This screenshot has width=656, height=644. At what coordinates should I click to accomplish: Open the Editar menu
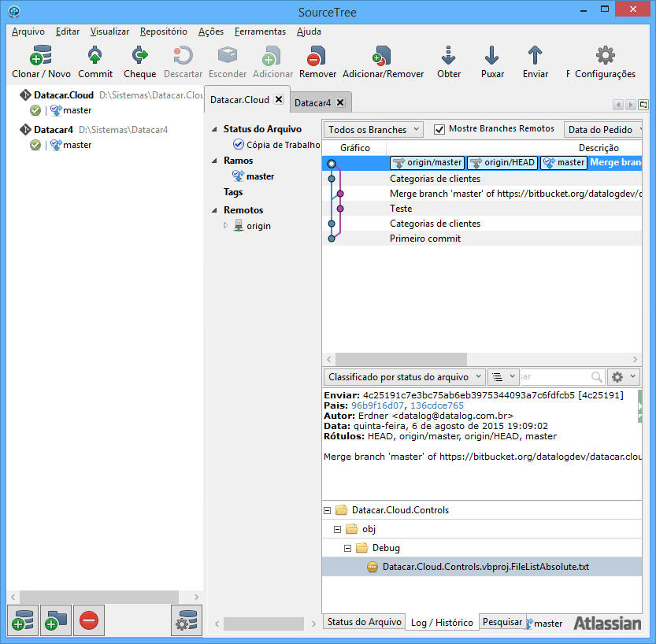[68, 31]
